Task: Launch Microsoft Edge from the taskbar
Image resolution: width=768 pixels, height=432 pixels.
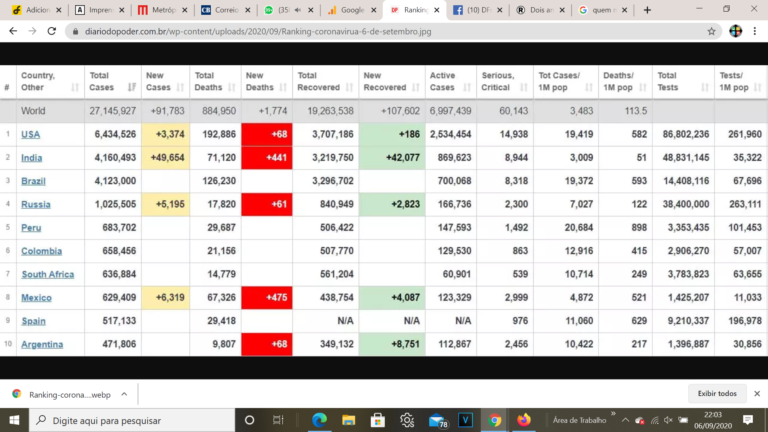Action: click(x=320, y=420)
